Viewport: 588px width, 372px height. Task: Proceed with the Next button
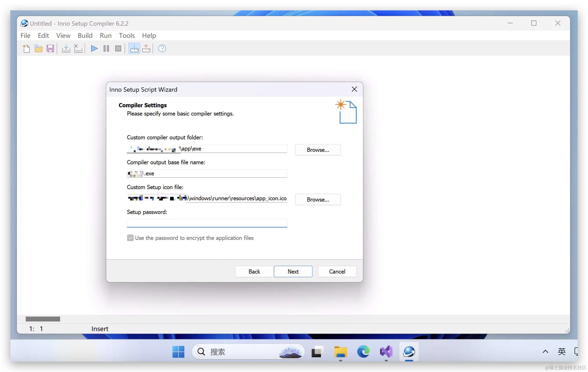(293, 271)
